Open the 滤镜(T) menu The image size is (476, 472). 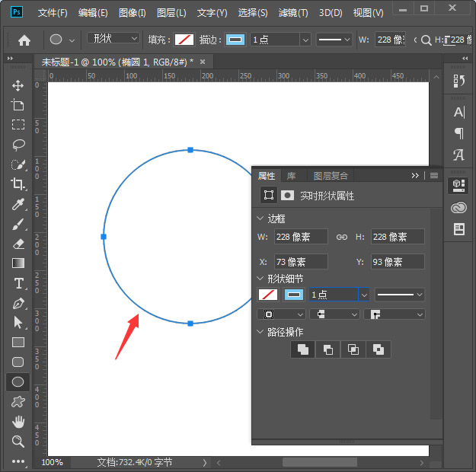[293, 13]
